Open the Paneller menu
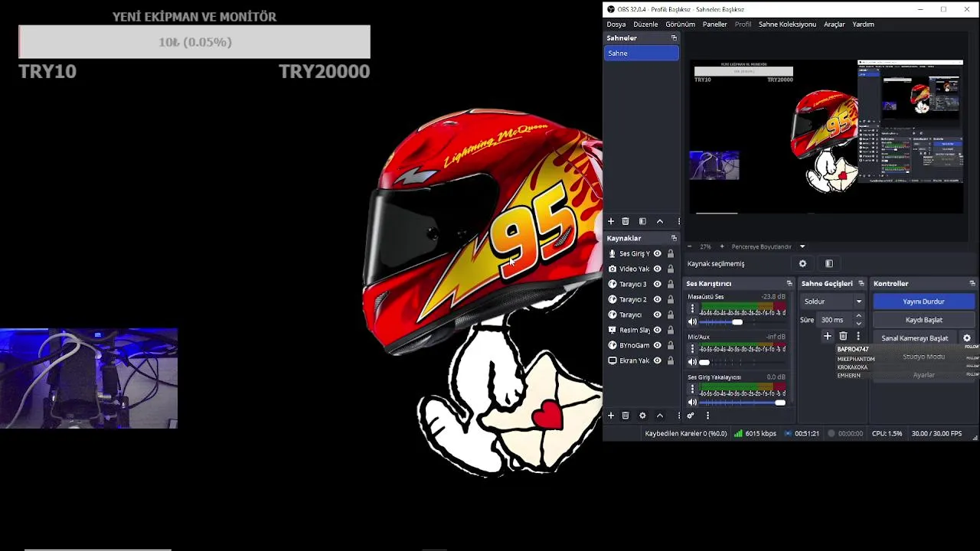The image size is (980, 551). click(715, 24)
